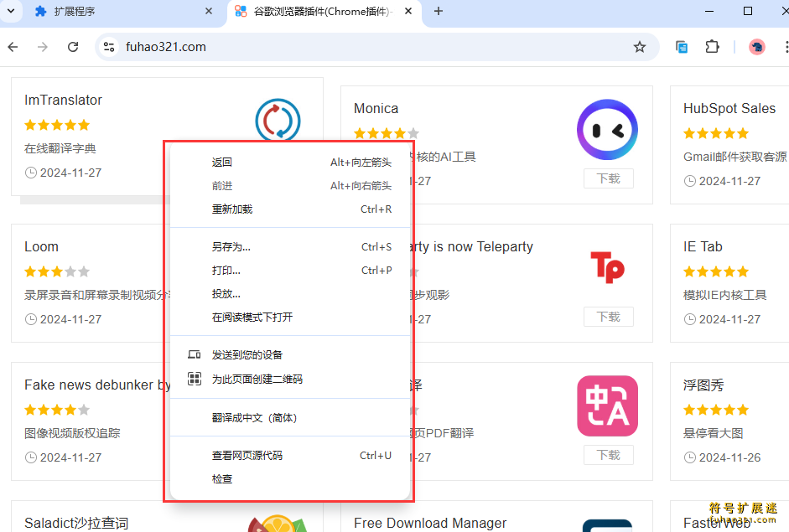Viewport: 789px width, 532px height.
Task: Click the clock icon on Loom card
Action: pyautogui.click(x=31, y=319)
